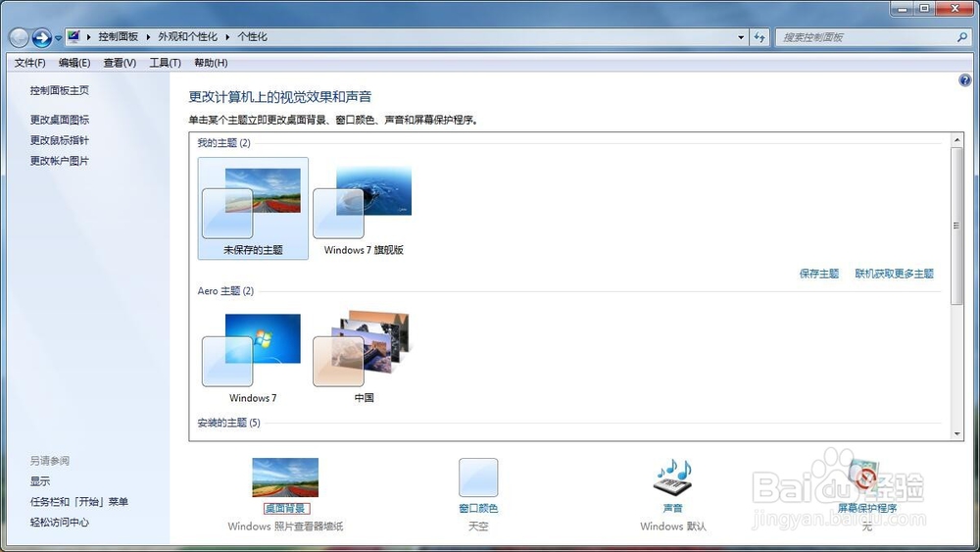Open 更改桌面图标 link
This screenshot has width=980, height=552.
[x=60, y=120]
